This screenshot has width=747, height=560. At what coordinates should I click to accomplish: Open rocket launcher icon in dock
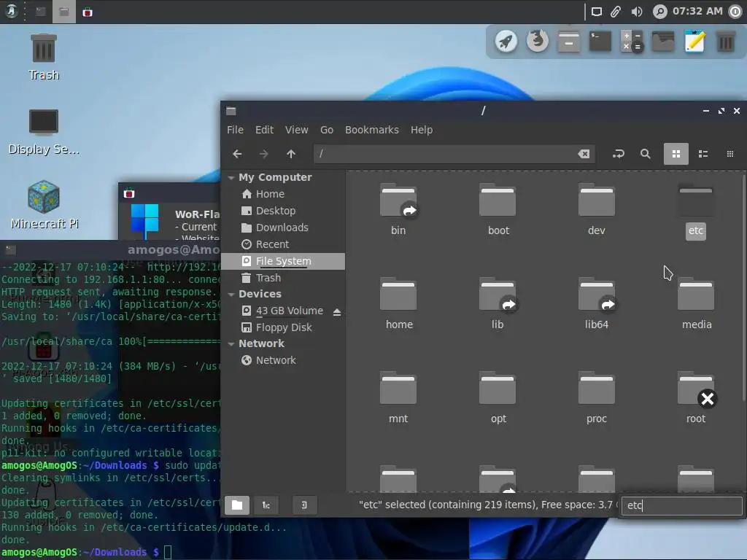(x=506, y=41)
